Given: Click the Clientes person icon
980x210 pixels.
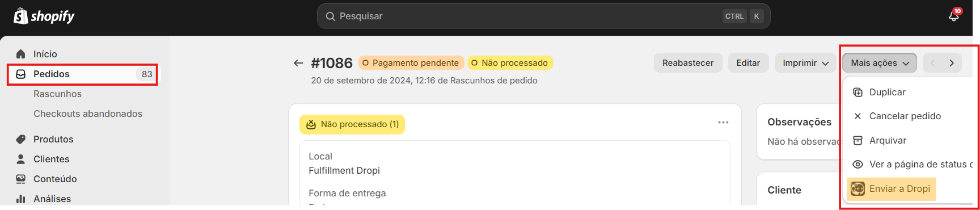Looking at the screenshot, I should point(21,159).
